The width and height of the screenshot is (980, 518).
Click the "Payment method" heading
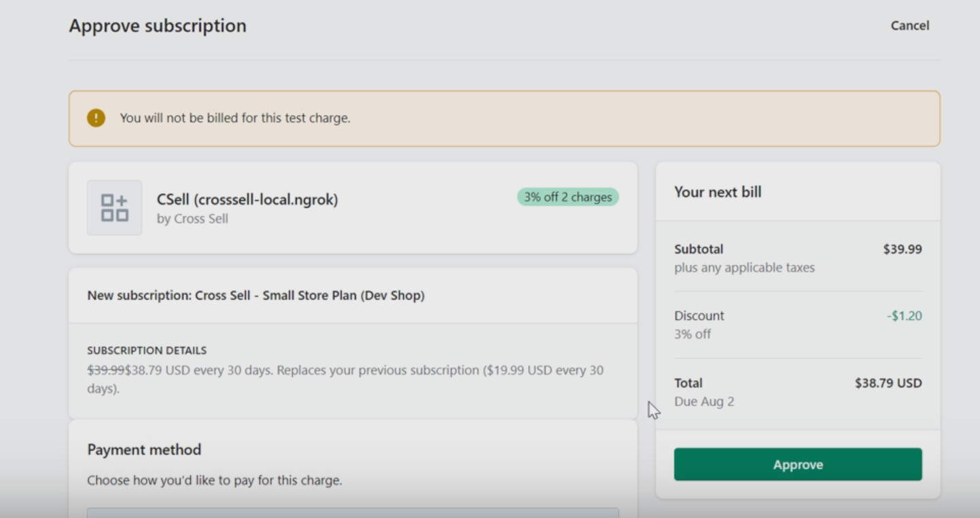coord(144,450)
